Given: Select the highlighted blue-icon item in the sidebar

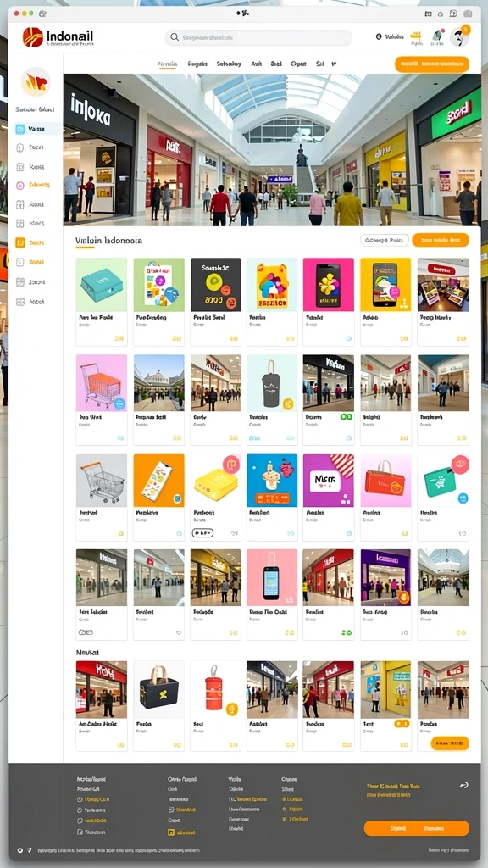Looking at the screenshot, I should click(x=37, y=129).
